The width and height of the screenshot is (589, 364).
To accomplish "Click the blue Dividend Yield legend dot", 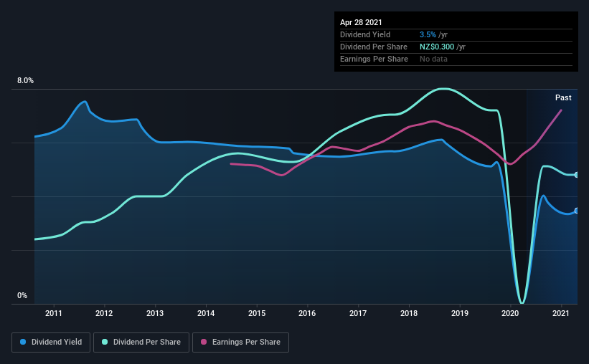I will 23,342.
